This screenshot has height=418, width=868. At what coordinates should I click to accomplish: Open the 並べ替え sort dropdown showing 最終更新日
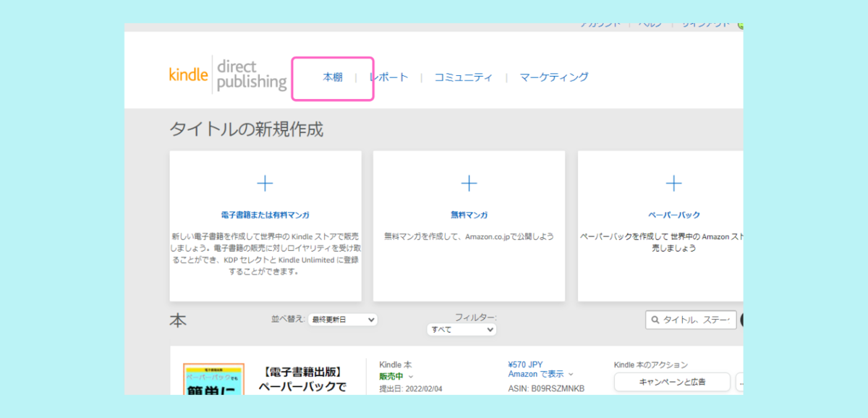tap(343, 320)
